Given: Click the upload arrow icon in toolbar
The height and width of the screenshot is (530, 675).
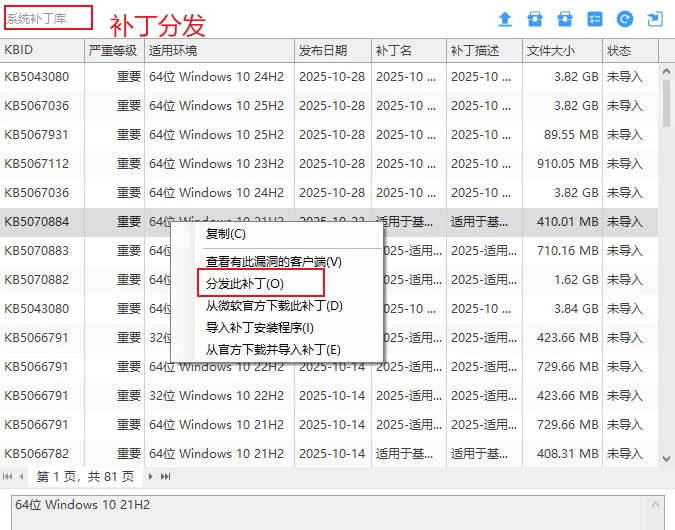Looking at the screenshot, I should pyautogui.click(x=505, y=19).
